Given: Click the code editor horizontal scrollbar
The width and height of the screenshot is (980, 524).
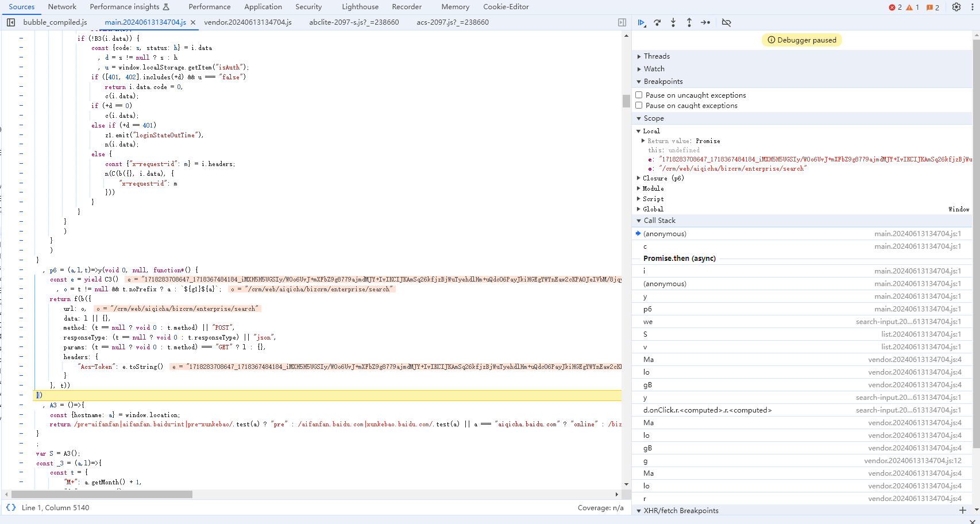Looking at the screenshot, I should click(102, 494).
